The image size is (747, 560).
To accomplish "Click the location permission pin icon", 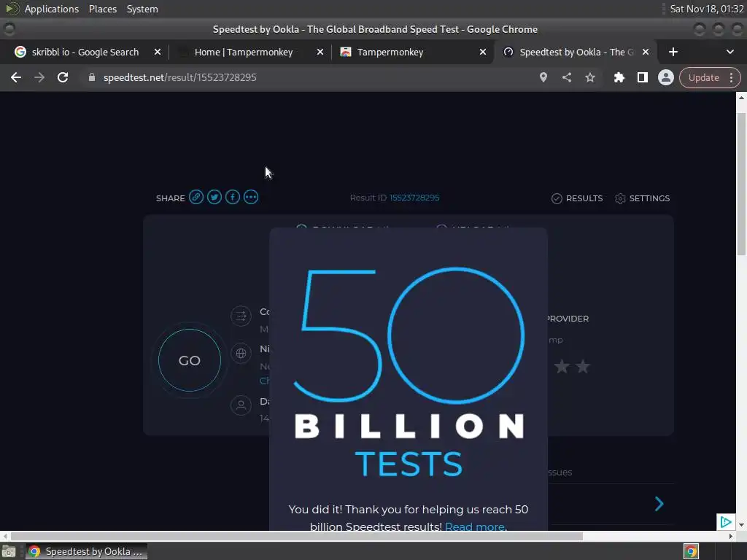I will [543, 77].
